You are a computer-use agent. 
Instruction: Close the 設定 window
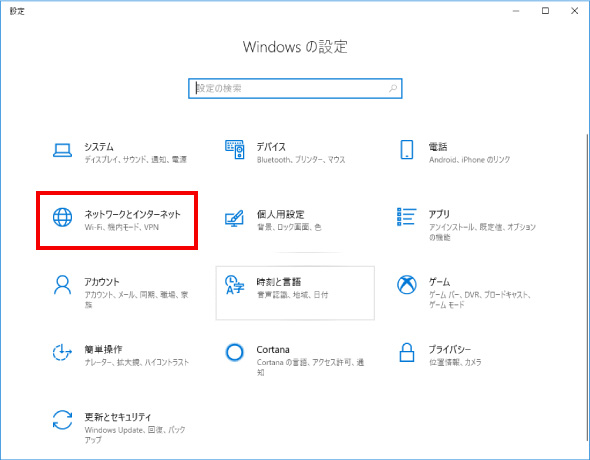575,11
